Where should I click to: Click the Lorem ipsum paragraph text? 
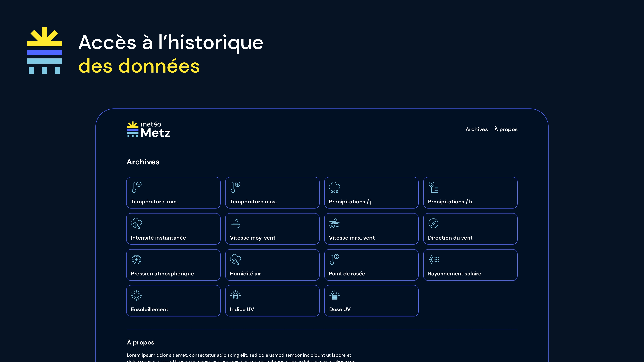(241, 357)
